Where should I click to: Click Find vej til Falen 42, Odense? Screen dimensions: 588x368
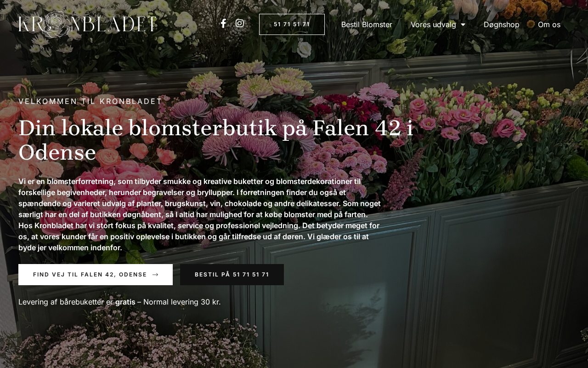coord(96,275)
